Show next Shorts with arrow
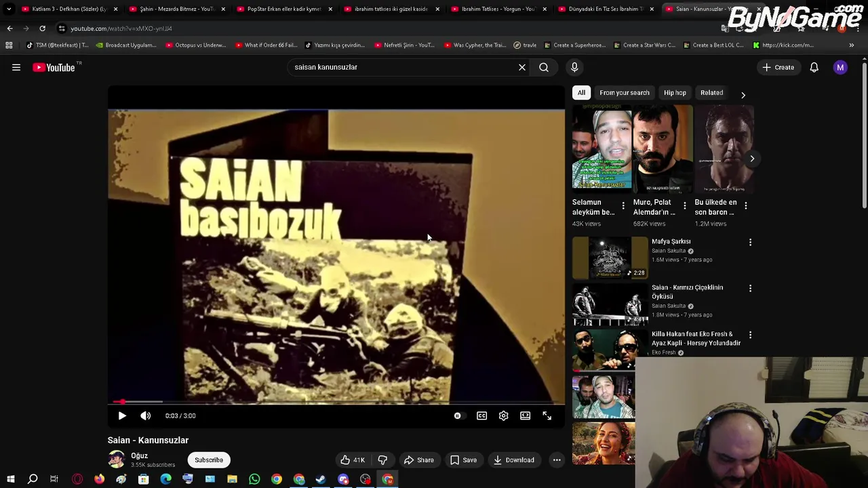 point(752,159)
